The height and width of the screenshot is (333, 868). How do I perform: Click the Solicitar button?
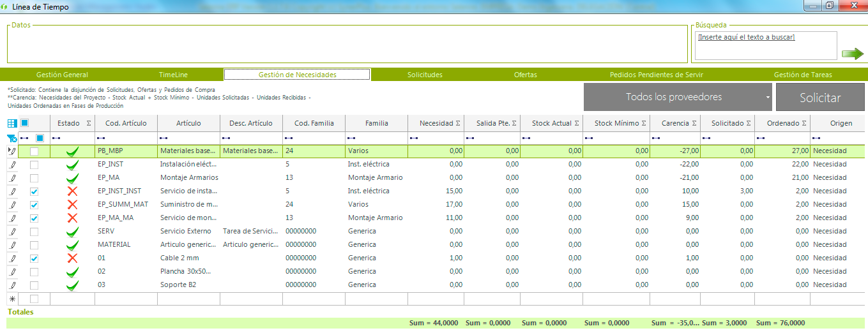point(820,97)
